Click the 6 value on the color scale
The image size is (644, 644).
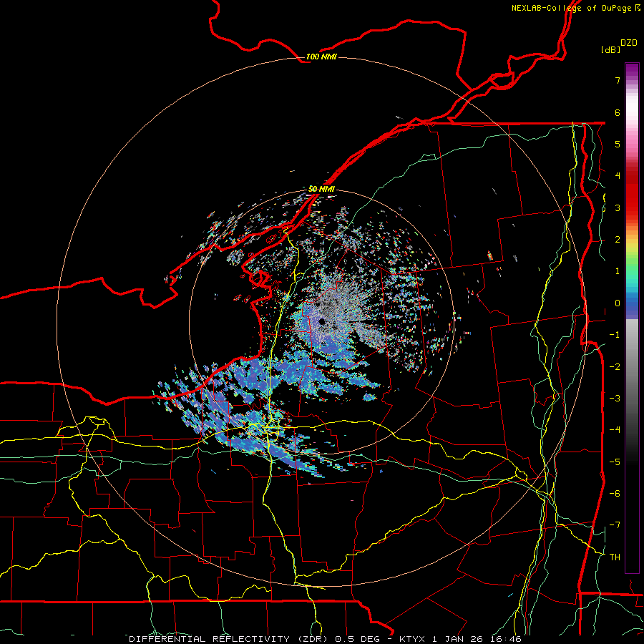(618, 112)
